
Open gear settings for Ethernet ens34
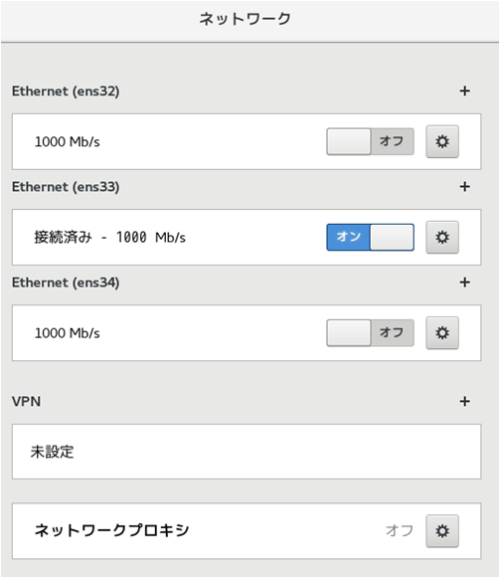[x=442, y=333]
